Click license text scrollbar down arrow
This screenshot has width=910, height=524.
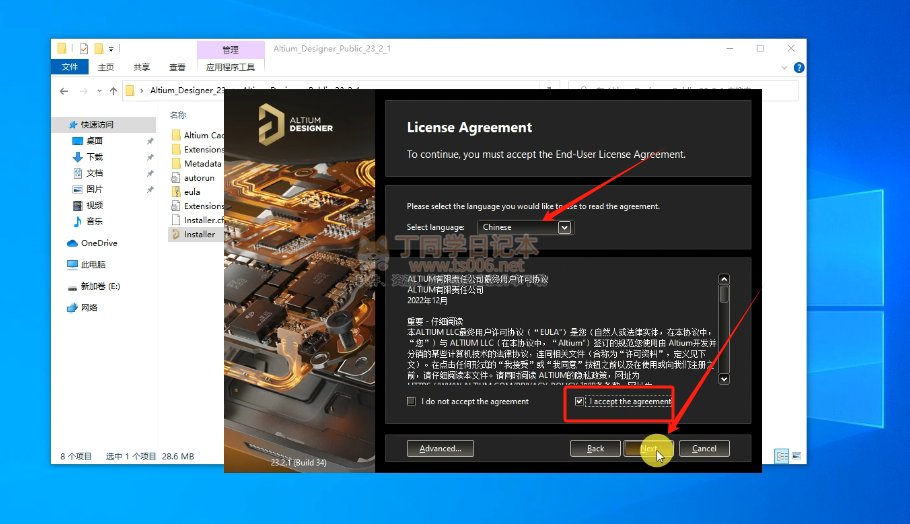coord(724,379)
